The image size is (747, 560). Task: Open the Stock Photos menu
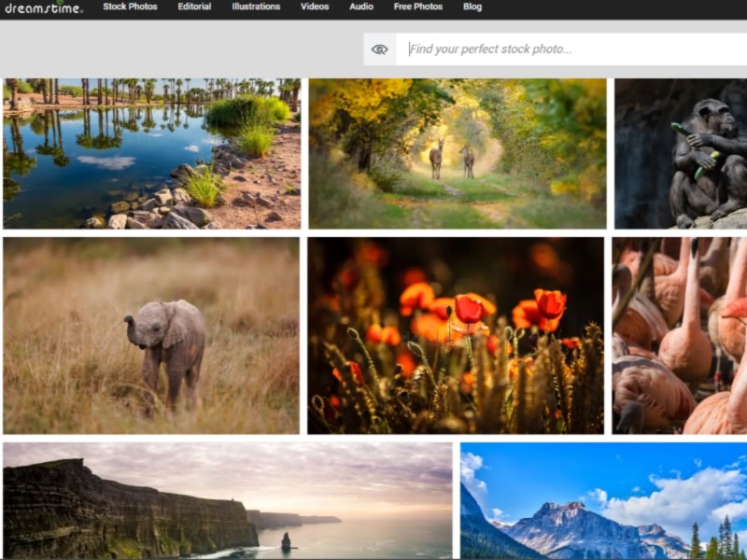pyautogui.click(x=129, y=6)
